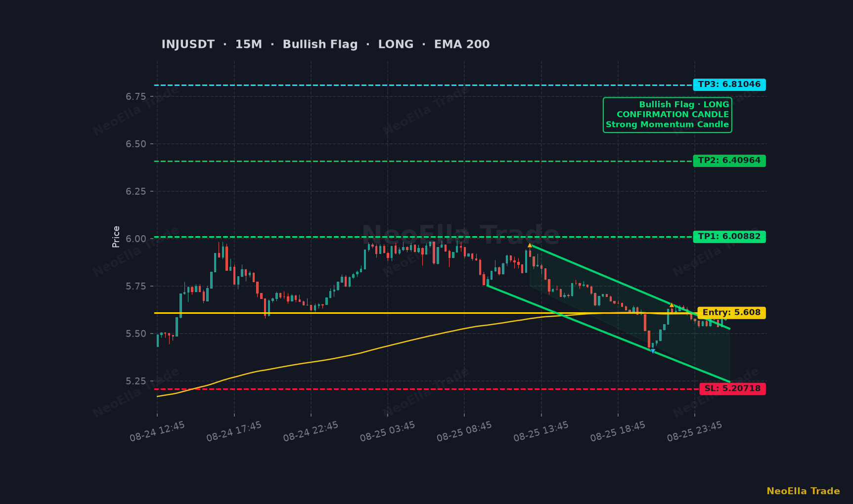Click the orange triangle marker near the entry line
This screenshot has height=504, width=853.
(x=672, y=305)
